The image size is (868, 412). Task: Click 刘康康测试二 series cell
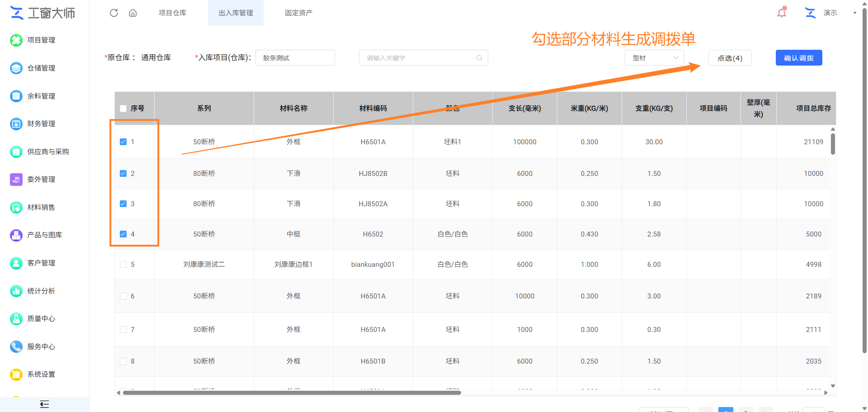[204, 265]
